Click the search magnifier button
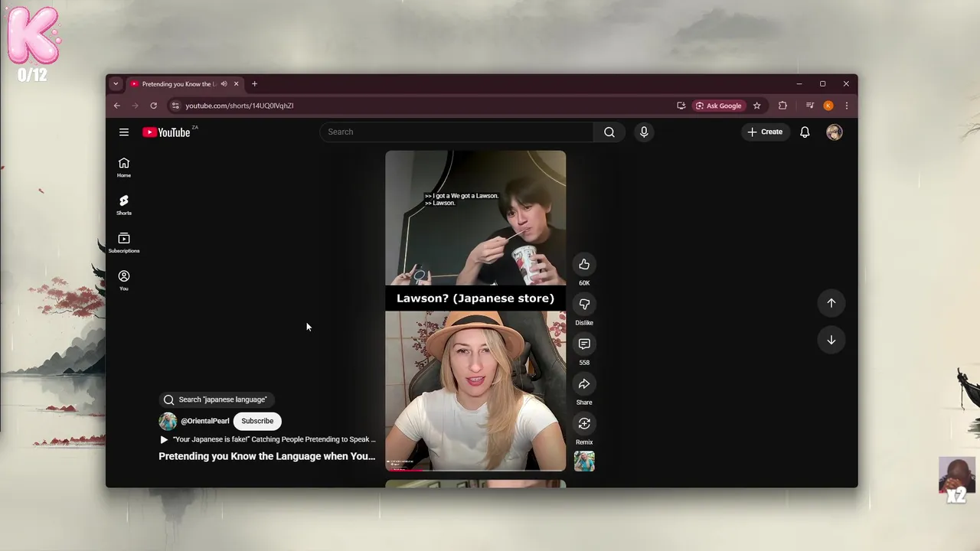Viewport: 980px width, 551px height. coord(609,132)
